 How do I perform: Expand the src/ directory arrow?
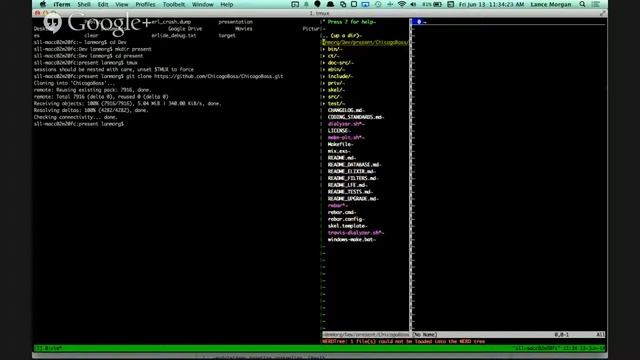(324, 97)
